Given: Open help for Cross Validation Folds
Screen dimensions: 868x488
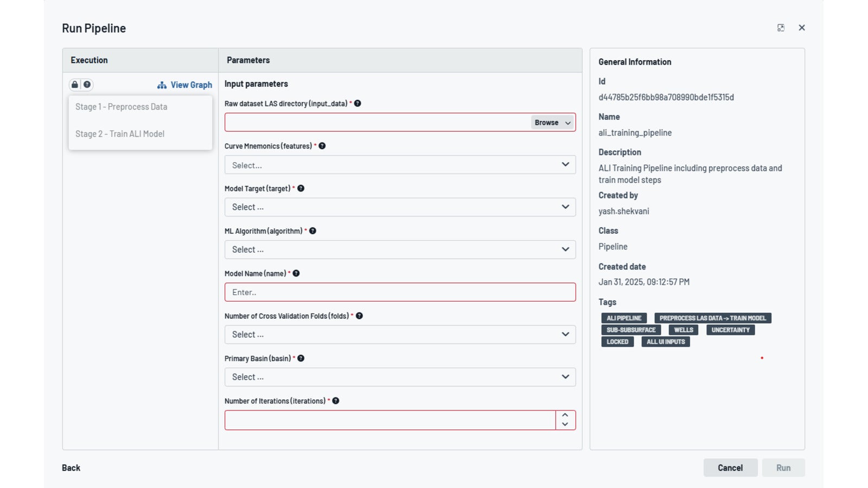Looking at the screenshot, I should click(360, 316).
